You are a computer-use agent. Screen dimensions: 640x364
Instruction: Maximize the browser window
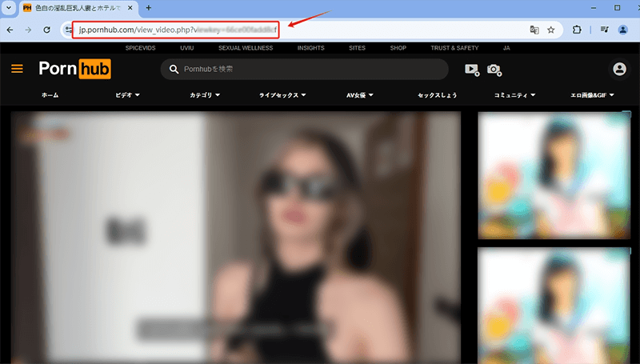point(617,8)
